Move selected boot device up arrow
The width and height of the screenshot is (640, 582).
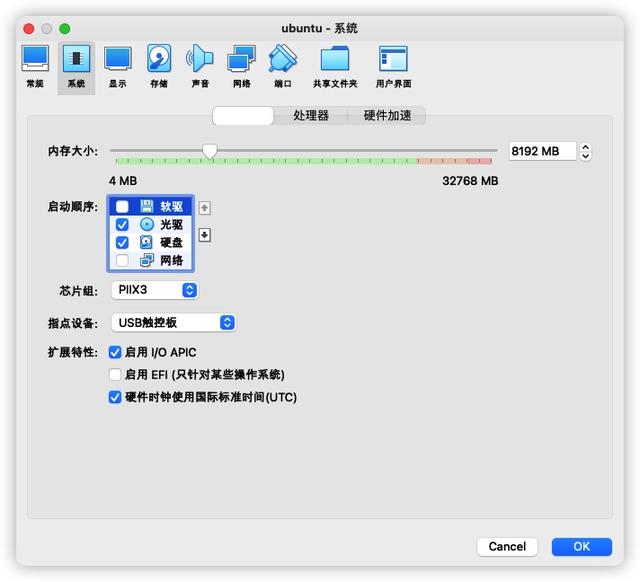204,208
